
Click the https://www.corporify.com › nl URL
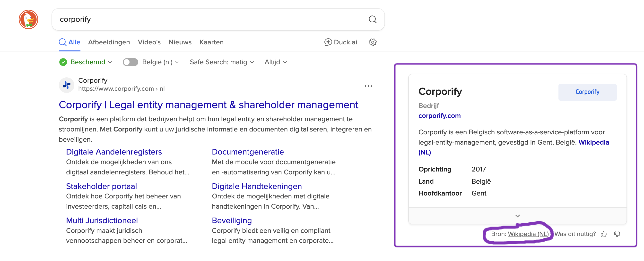(121, 89)
